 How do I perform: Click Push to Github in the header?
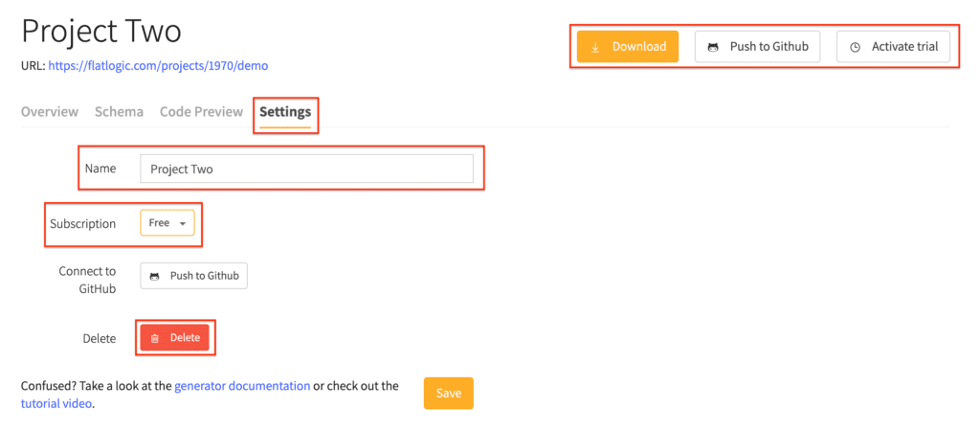click(758, 47)
